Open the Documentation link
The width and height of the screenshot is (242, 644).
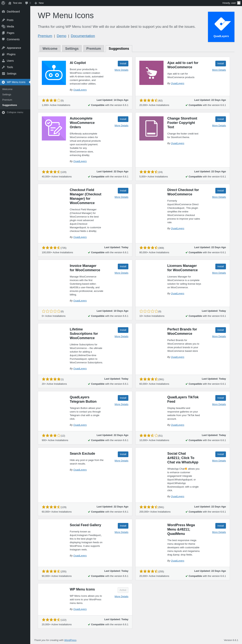83,36
